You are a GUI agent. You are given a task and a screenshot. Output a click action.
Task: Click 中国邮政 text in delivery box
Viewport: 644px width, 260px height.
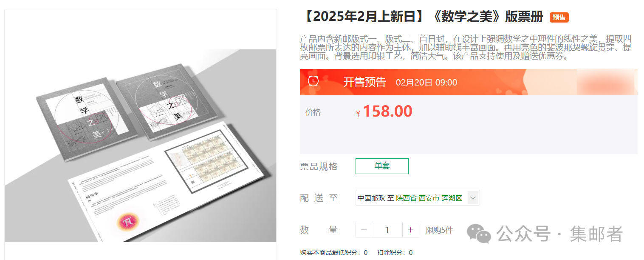371,198
